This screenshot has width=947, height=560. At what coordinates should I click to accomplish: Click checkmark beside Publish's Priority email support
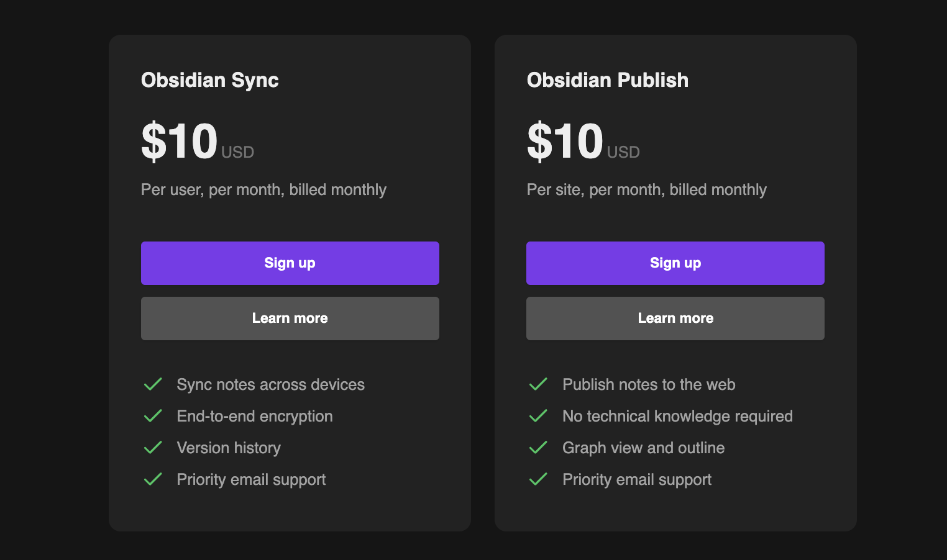point(538,479)
